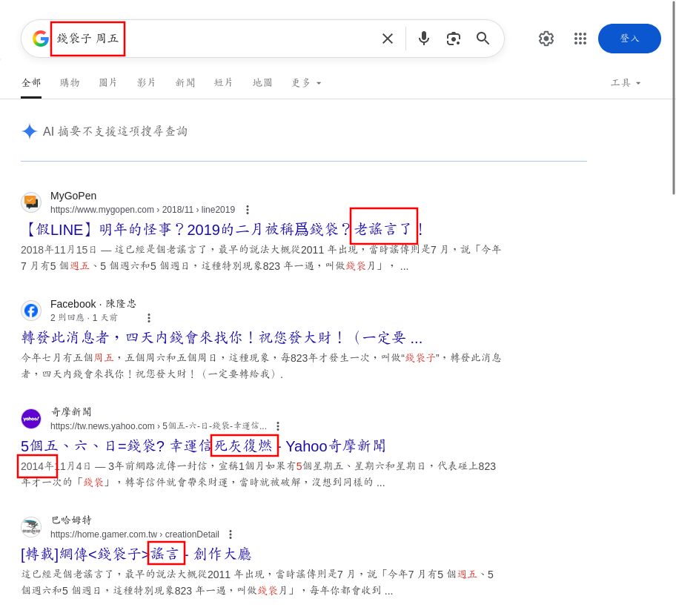Open the three-dot menu for MyGoPen result
Image resolution: width=676 pixels, height=616 pixels.
tap(248, 210)
